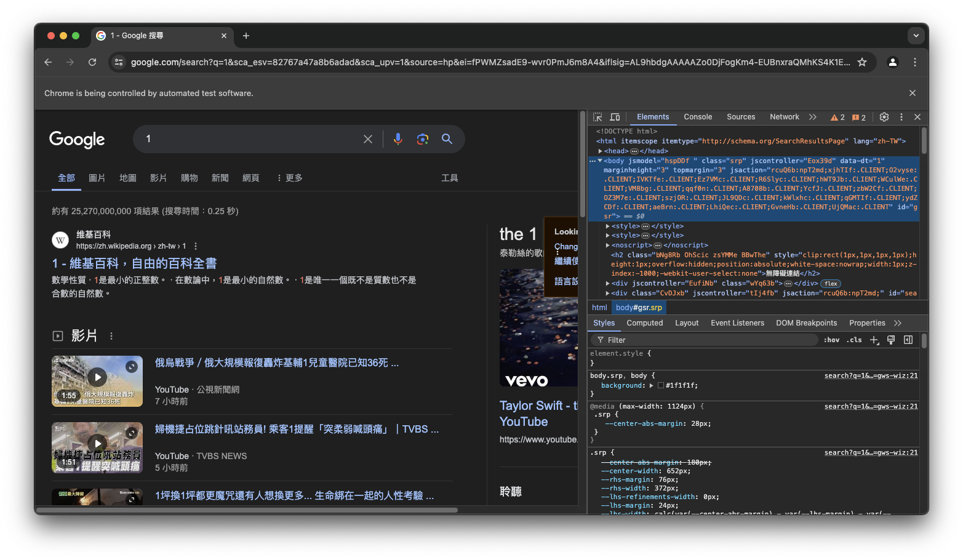This screenshot has width=963, height=560.
Task: Toggle the :hov element state button
Action: point(832,340)
